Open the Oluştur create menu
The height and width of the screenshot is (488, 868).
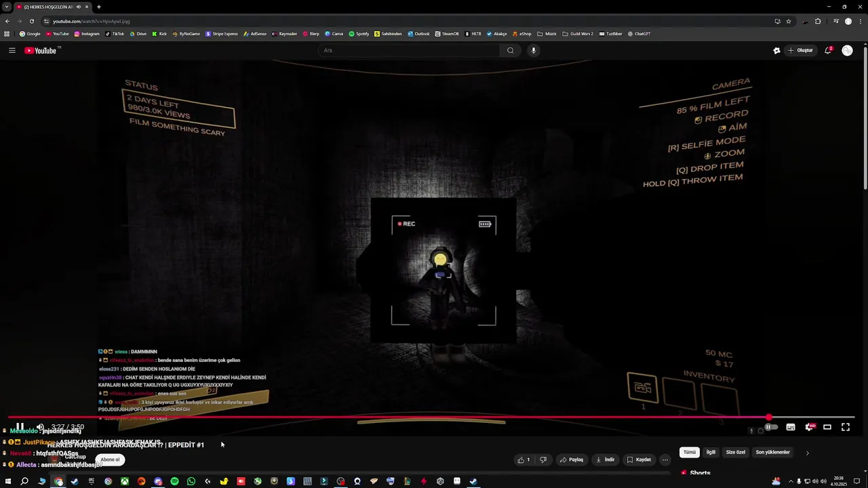coord(801,50)
